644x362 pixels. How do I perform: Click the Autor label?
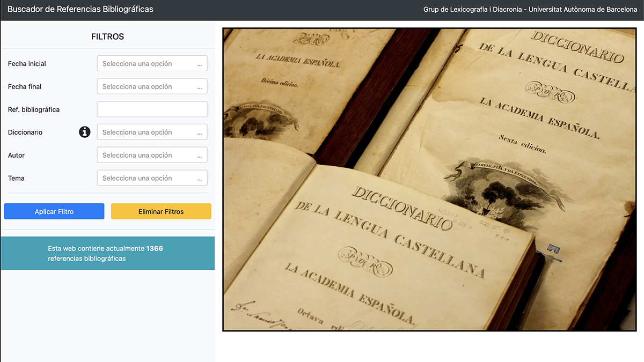16,156
